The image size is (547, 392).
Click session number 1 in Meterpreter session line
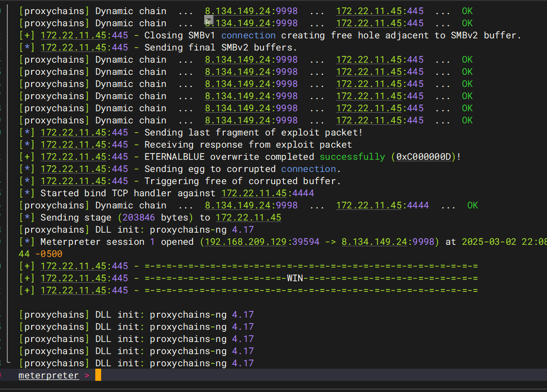(153, 242)
